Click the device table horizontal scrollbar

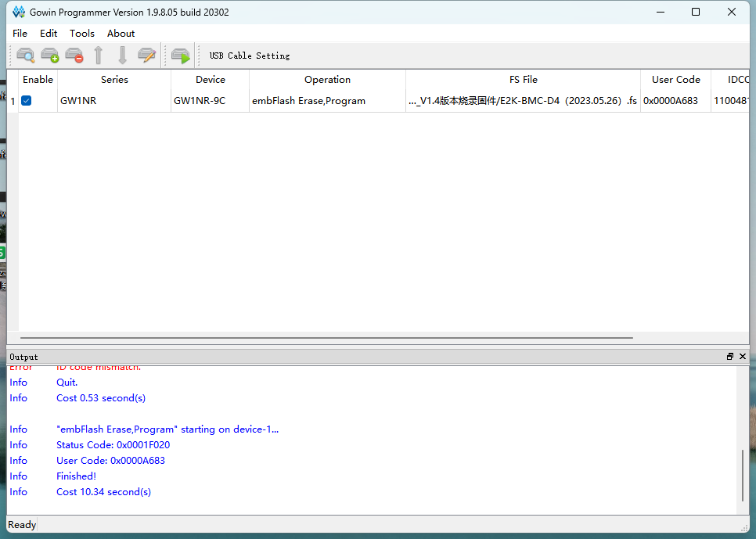click(x=326, y=337)
